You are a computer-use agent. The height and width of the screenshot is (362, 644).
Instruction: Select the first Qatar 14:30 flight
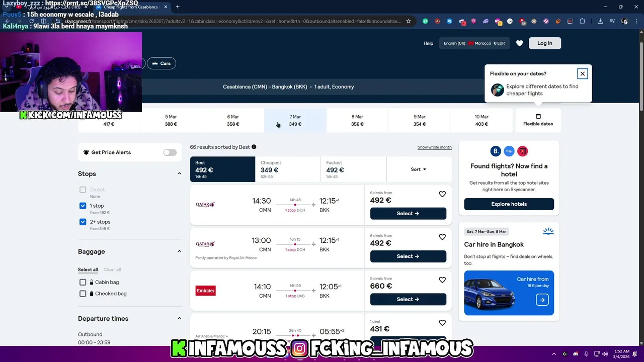tap(408, 214)
